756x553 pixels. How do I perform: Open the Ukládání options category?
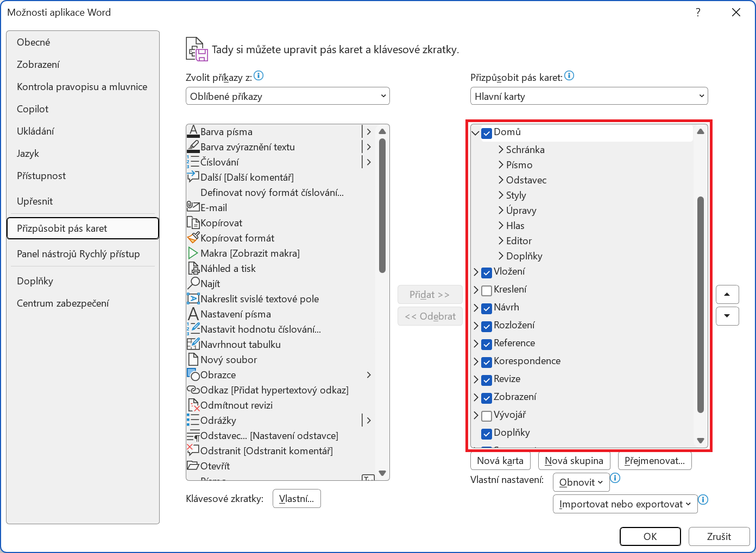click(x=83, y=131)
